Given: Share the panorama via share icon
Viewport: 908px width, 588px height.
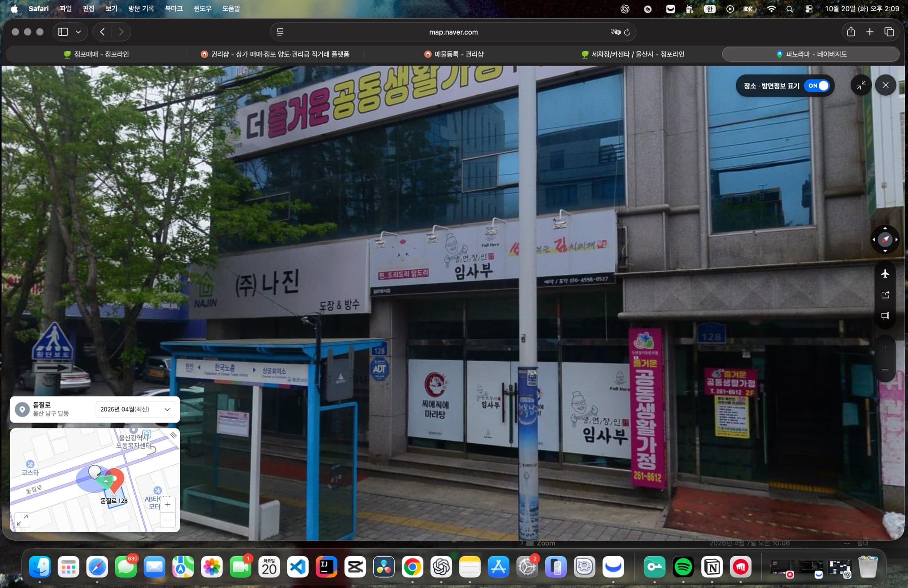Looking at the screenshot, I should click(885, 295).
